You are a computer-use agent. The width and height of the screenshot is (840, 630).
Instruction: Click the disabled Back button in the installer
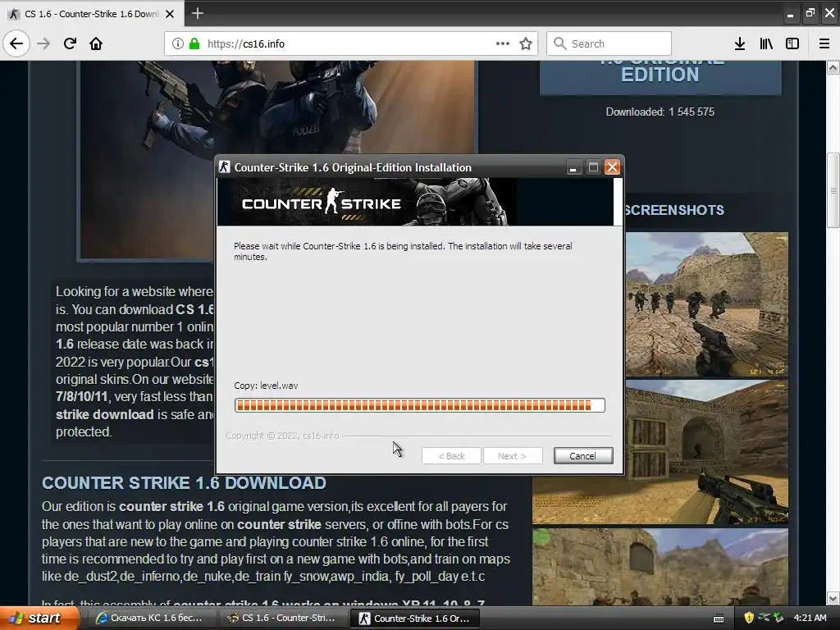click(451, 456)
